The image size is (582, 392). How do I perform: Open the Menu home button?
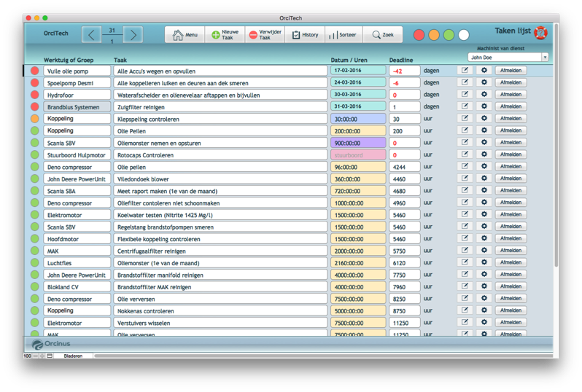click(185, 35)
